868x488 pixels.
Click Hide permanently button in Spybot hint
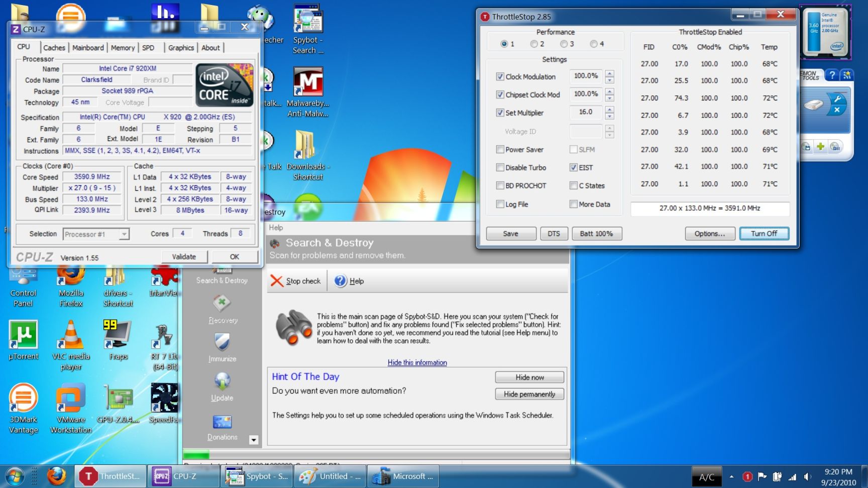(529, 394)
